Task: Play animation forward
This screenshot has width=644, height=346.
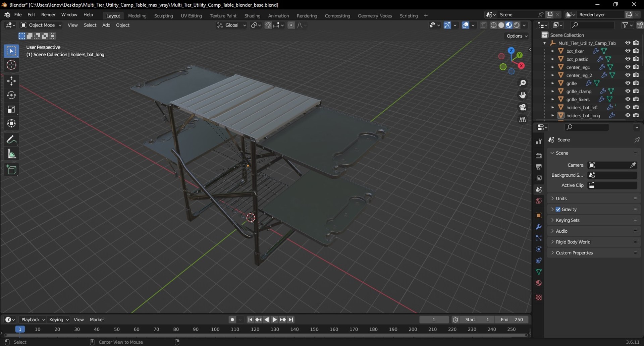Action: click(274, 320)
